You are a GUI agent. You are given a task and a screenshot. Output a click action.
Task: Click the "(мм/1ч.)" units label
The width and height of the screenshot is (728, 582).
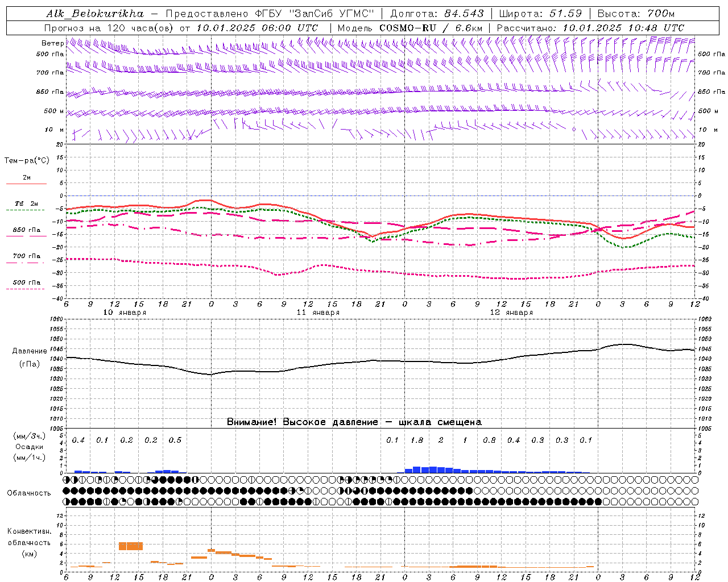(x=29, y=457)
